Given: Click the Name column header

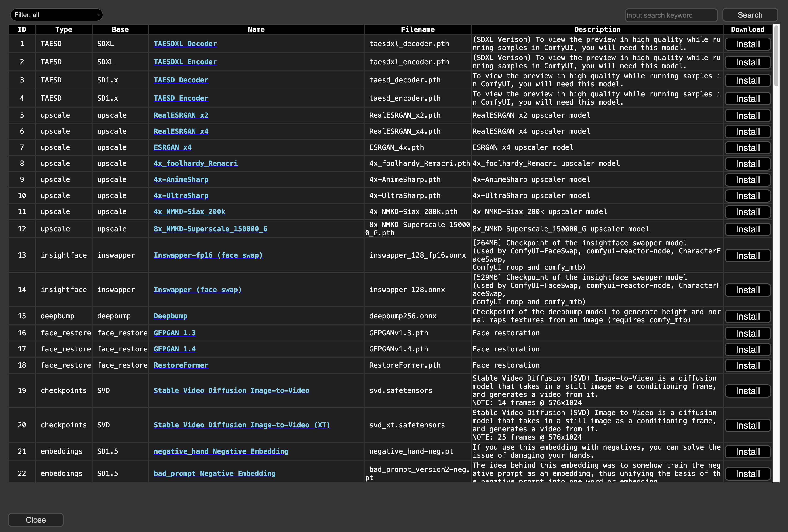Looking at the screenshot, I should coord(256,30).
